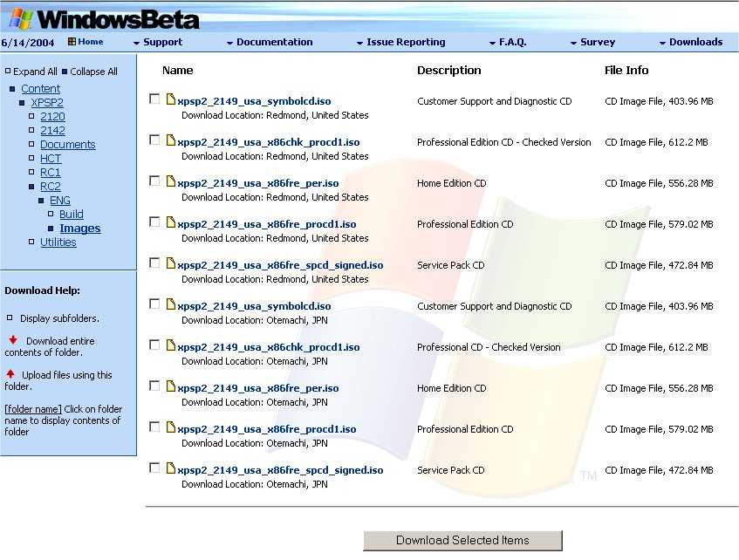Open the Utilities folder link
Screen dimensions: 739x560
click(x=58, y=242)
